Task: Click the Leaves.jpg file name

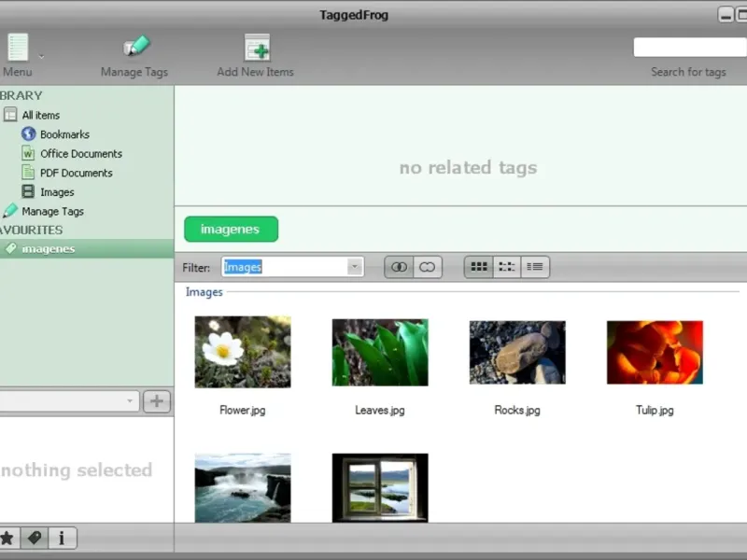Action: 380,410
